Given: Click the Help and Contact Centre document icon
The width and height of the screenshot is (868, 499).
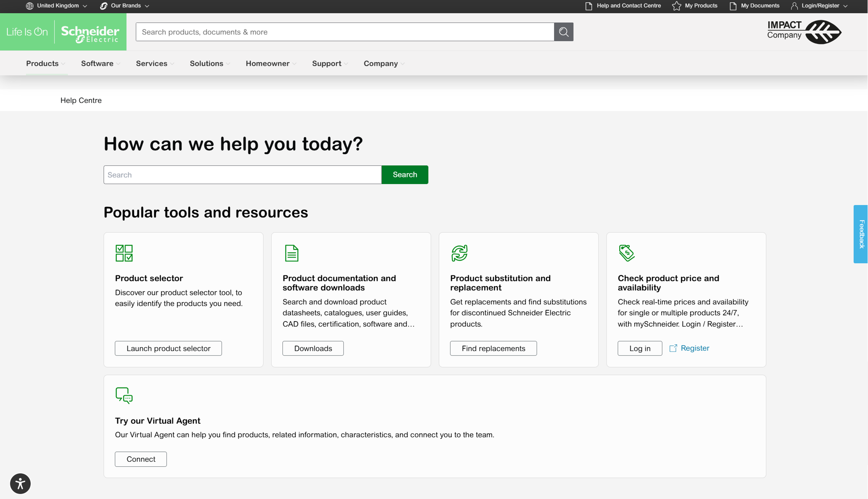Looking at the screenshot, I should pyautogui.click(x=589, y=6).
